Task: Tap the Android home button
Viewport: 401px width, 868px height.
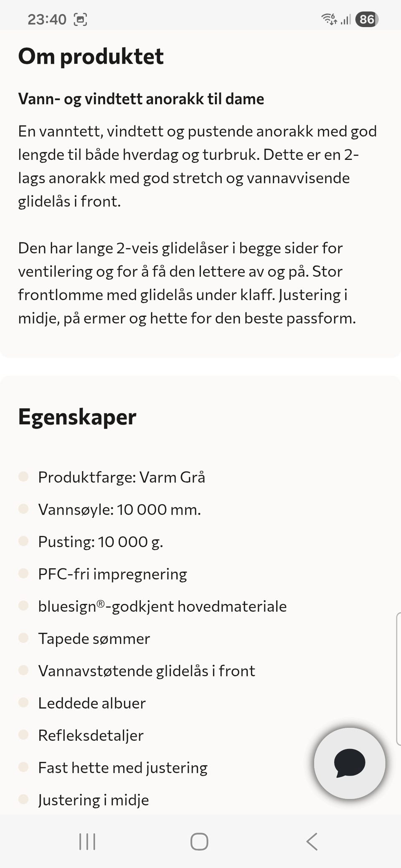Action: [x=199, y=841]
